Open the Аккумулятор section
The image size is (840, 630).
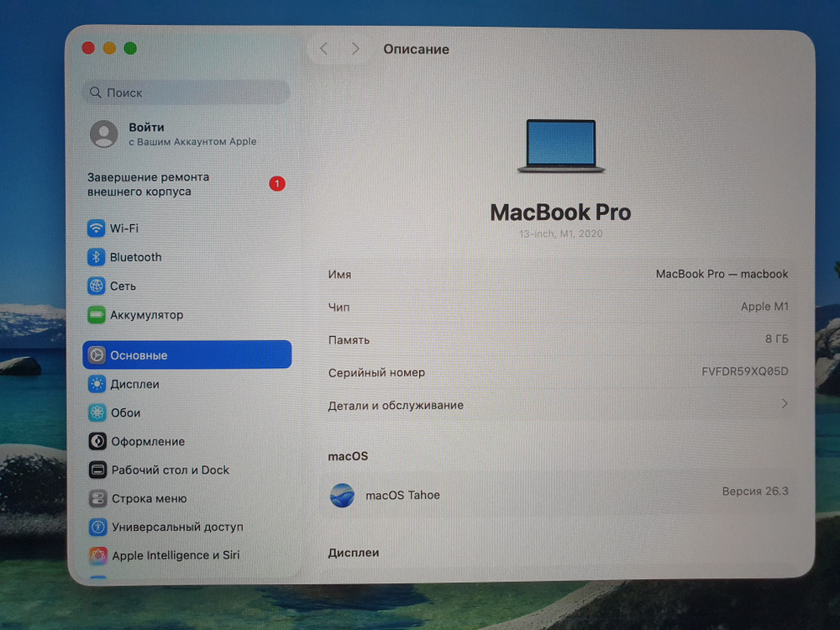tap(186, 315)
